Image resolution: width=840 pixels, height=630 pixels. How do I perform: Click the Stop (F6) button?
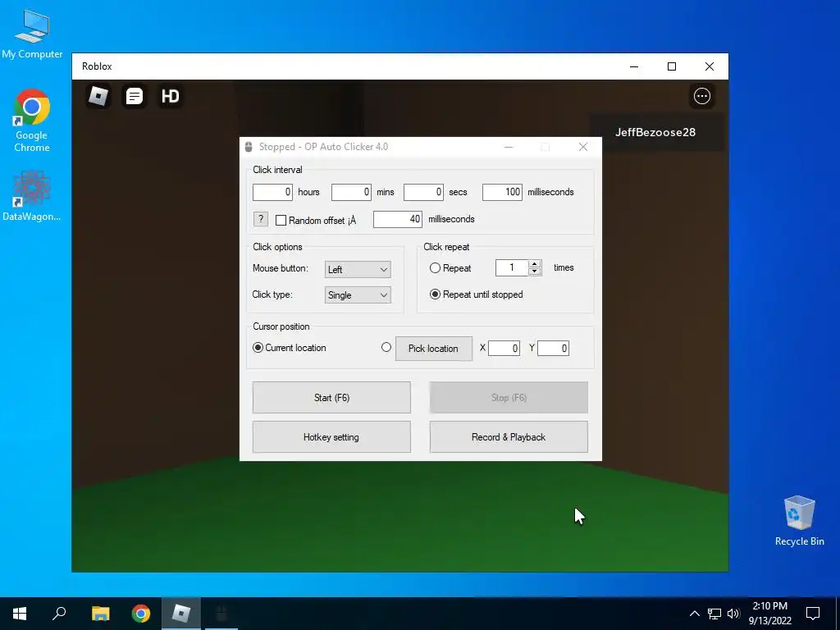pos(509,398)
